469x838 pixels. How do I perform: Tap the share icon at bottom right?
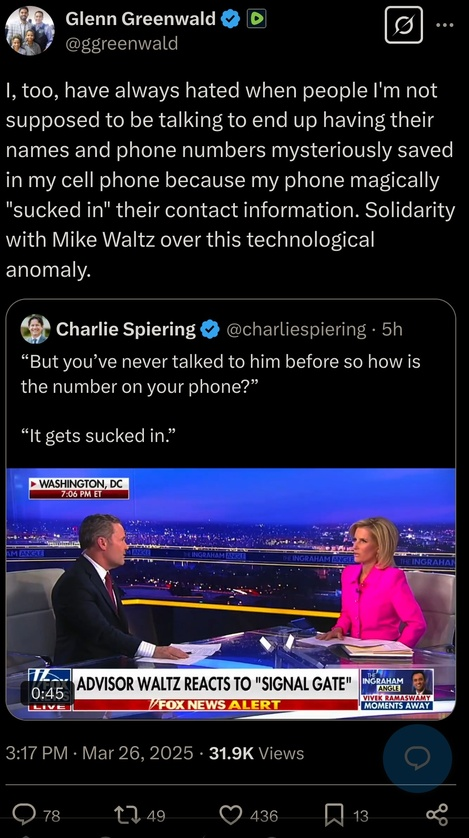coord(437,816)
